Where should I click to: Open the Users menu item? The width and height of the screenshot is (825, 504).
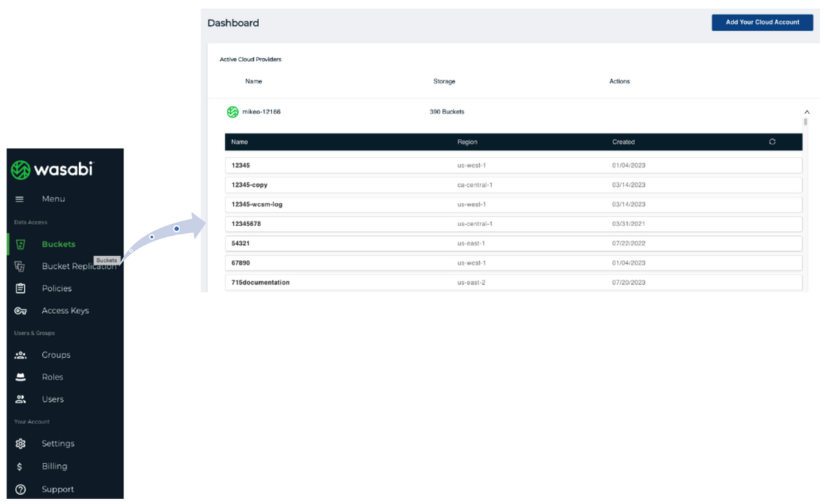[x=52, y=399]
